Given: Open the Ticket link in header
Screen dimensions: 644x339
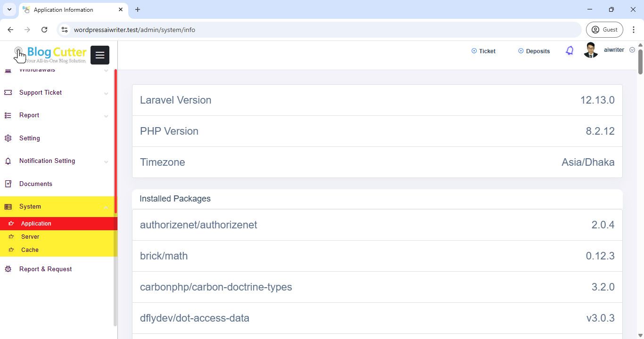Looking at the screenshot, I should [484, 51].
